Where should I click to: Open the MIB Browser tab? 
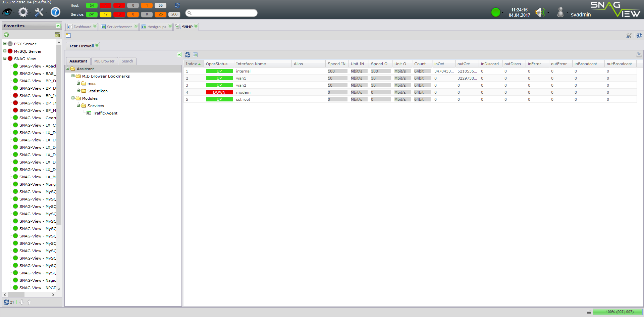[104, 61]
